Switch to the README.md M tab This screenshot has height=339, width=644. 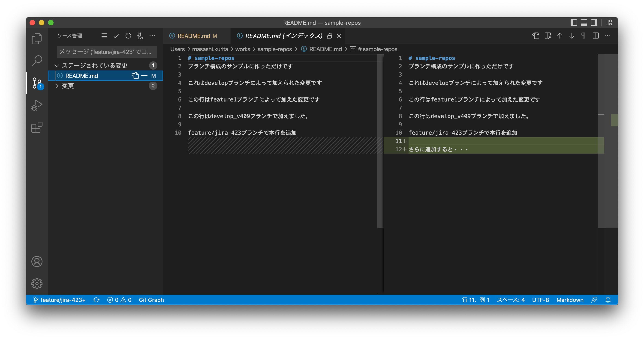pyautogui.click(x=193, y=36)
